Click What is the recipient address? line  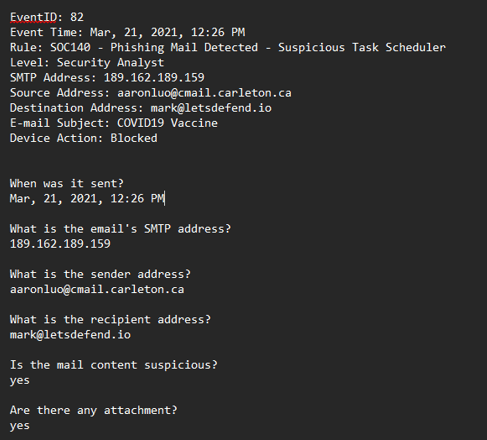110,320
